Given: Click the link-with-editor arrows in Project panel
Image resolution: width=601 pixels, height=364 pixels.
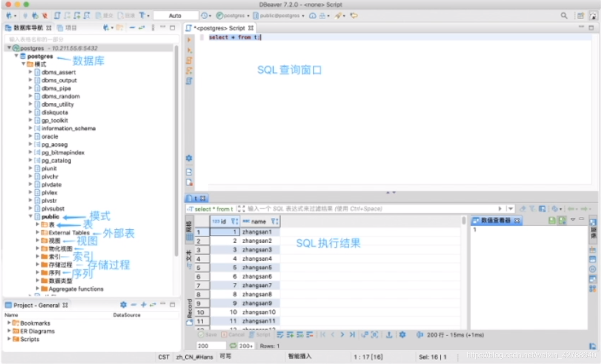Looking at the screenshot, I should 152,305.
